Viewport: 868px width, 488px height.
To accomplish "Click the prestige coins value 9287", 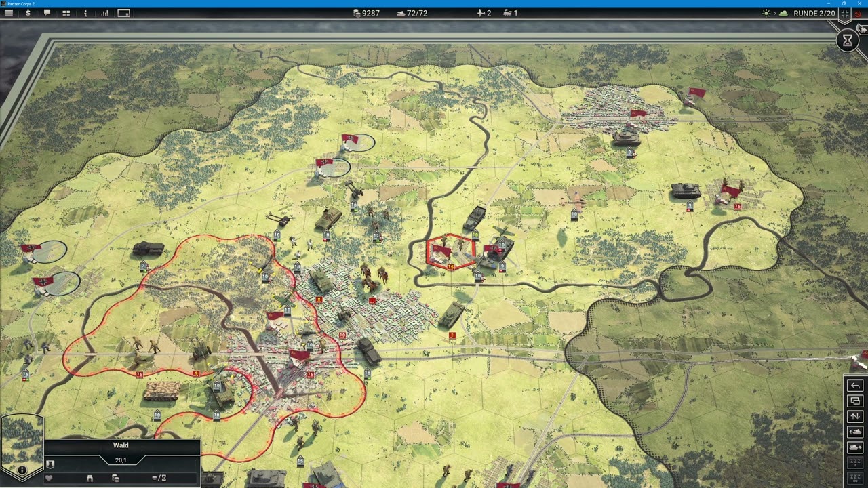I will 367,13.
